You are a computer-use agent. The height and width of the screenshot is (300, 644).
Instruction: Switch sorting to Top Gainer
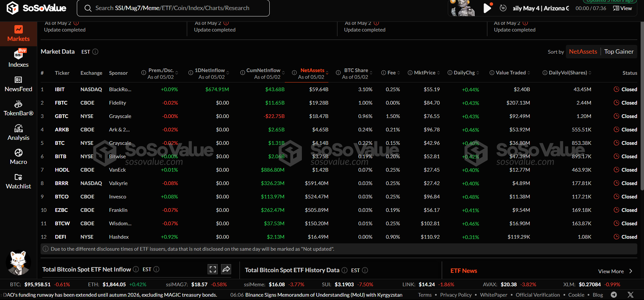(x=619, y=52)
